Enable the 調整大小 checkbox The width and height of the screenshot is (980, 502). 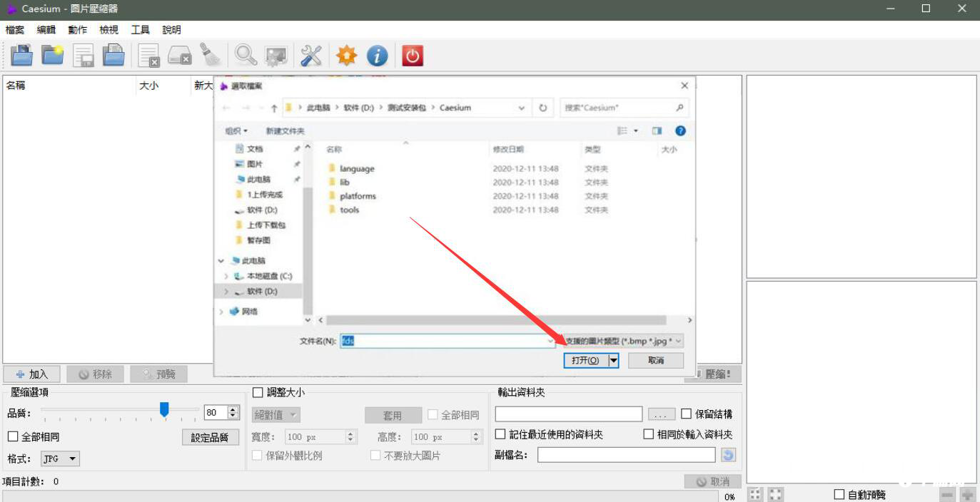click(258, 392)
